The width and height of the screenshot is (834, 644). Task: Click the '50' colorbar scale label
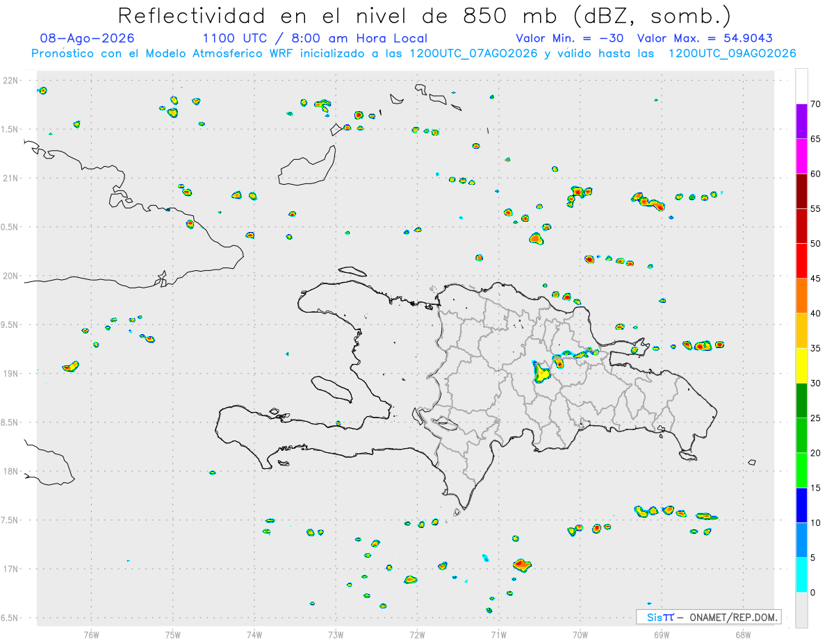point(816,244)
